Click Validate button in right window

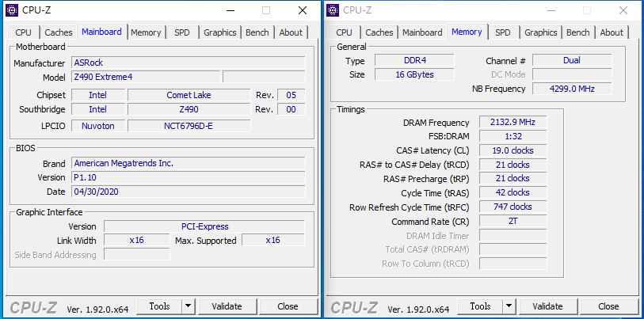click(547, 306)
